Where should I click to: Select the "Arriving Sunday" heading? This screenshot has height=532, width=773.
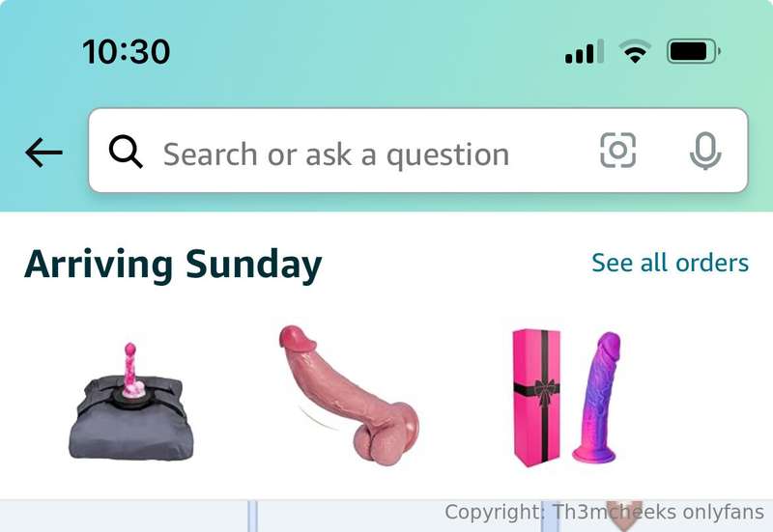click(x=173, y=265)
